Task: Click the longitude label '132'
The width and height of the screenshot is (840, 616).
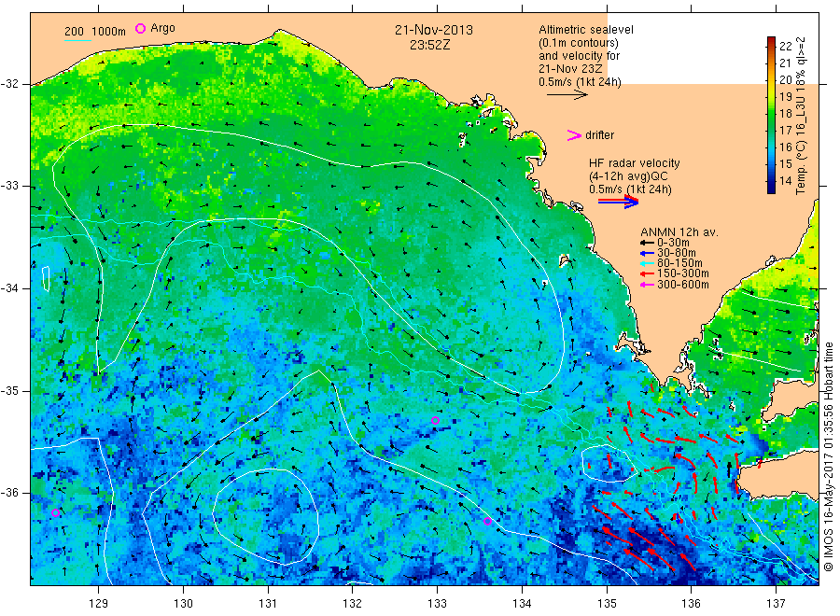Action: 353,604
